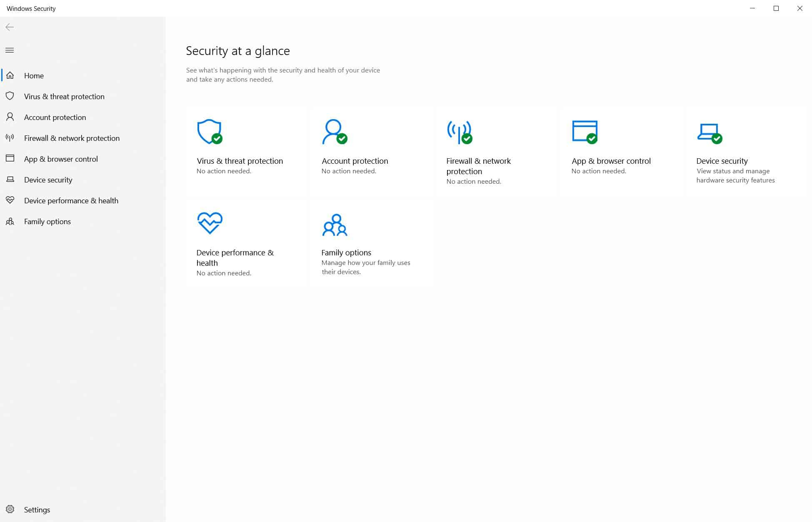
Task: Collapse the sidebar with the hamburger menu
Action: (10, 50)
